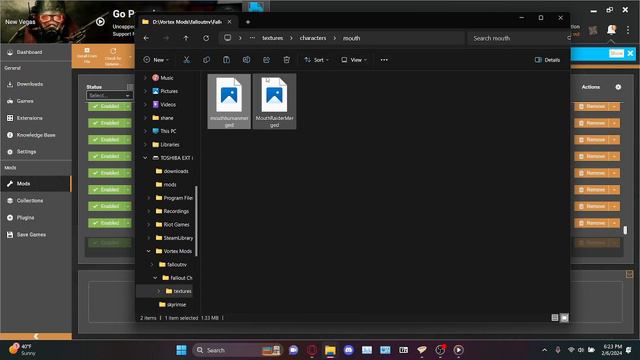Expand the This PC tree node

(145, 131)
